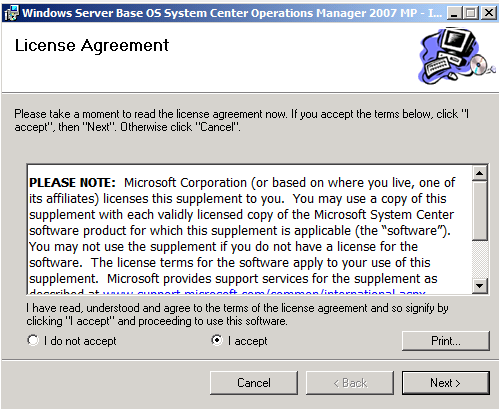Click the "License Agreement" heading

pyautogui.click(x=92, y=46)
